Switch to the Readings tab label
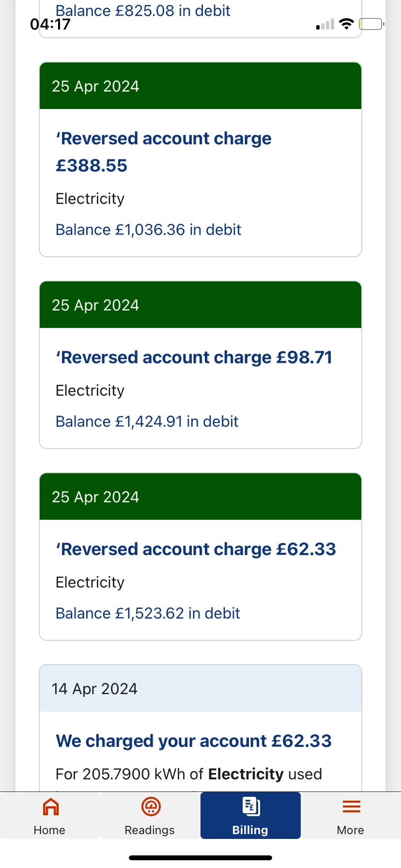401x868 pixels. coord(150,830)
